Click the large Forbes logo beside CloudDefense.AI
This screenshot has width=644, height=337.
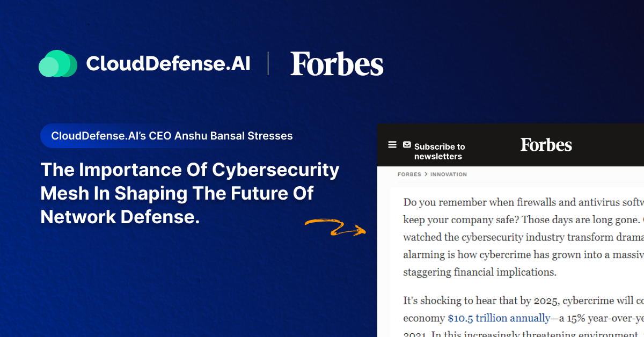click(x=337, y=64)
